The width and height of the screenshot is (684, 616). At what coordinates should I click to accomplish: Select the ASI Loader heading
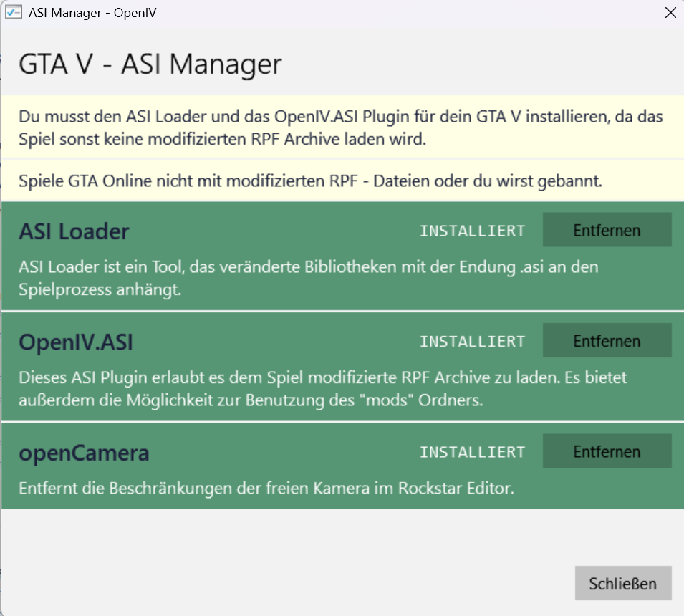coord(74,231)
